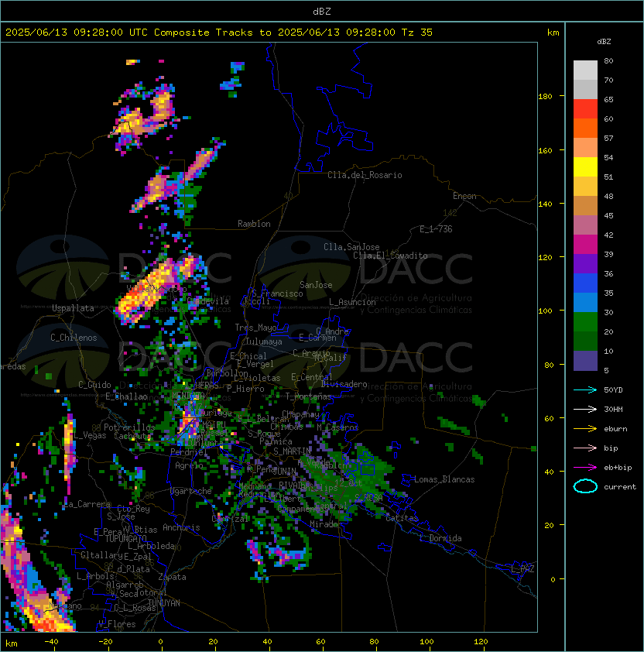Screen dimensions: 644x652
Task: Click the 'E_Challao' map label
Action: coord(126,396)
